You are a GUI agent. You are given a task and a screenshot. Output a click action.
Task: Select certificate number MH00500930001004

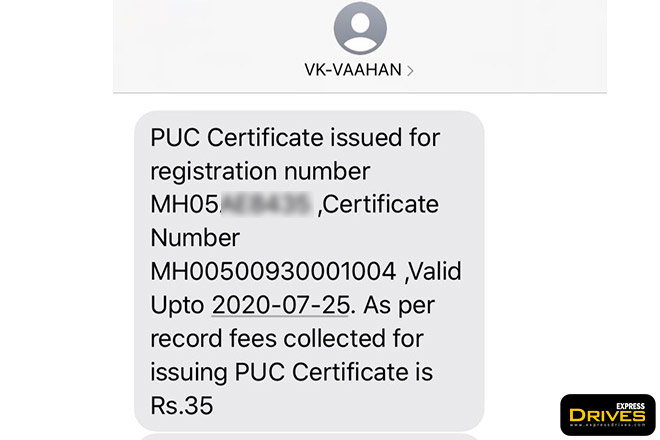tap(273, 271)
